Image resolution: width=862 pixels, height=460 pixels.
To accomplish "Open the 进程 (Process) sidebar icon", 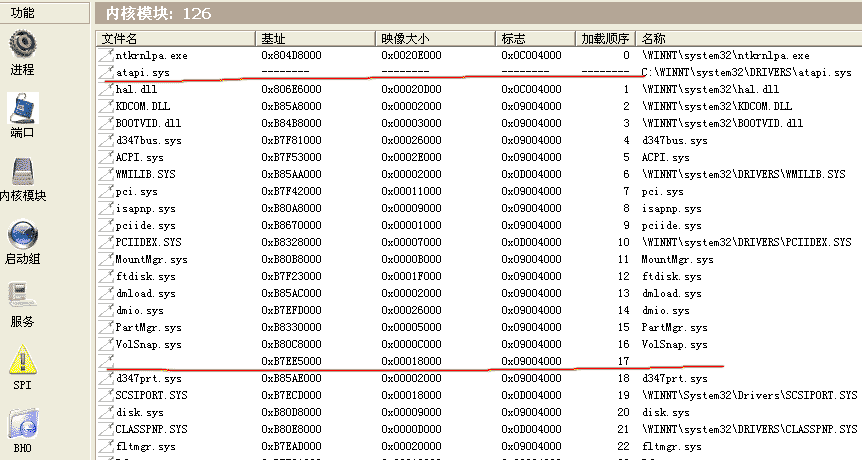I will tap(23, 45).
